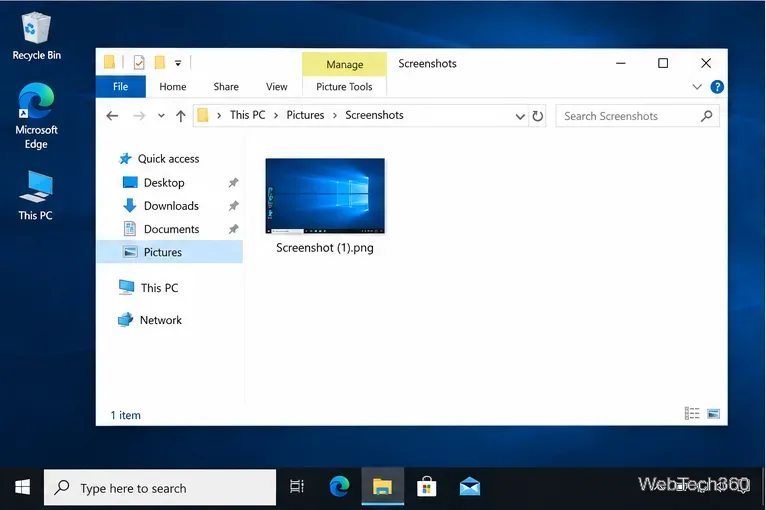This screenshot has height=510, width=766.
Task: Click the Screenshot (1).png file name
Action: [325, 248]
